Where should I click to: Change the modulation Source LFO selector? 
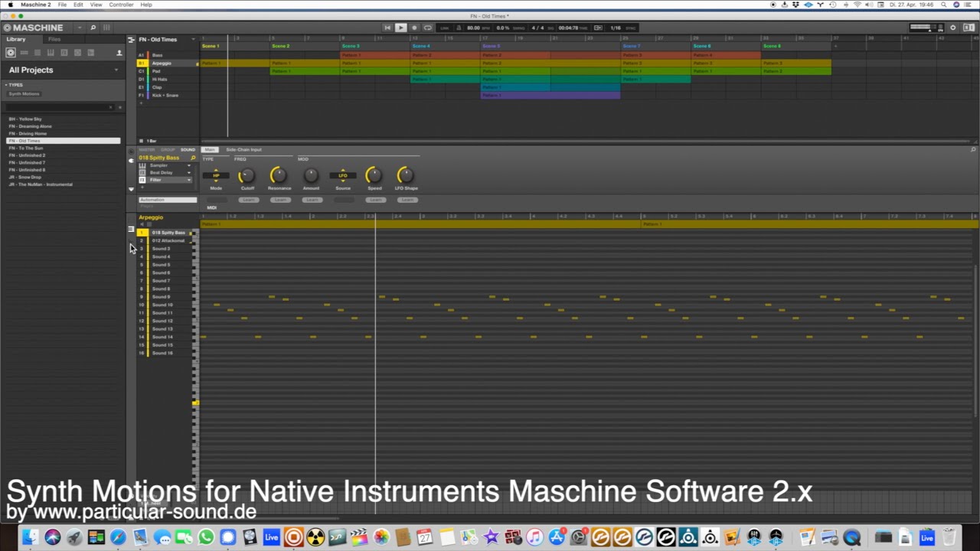(342, 175)
